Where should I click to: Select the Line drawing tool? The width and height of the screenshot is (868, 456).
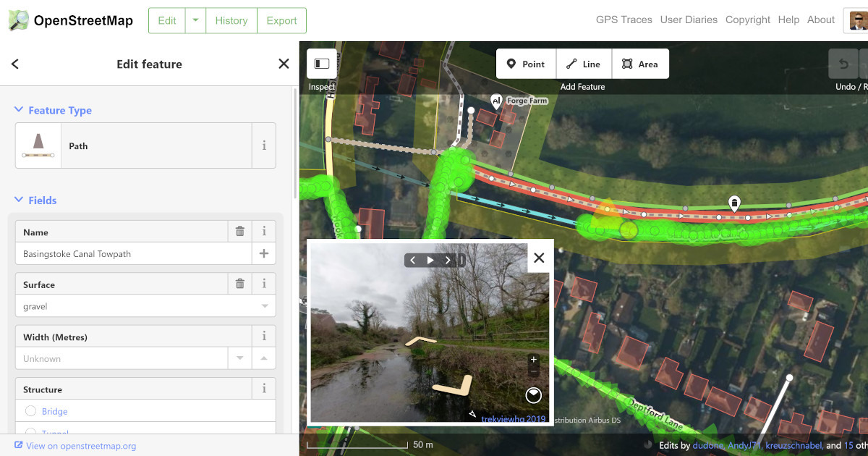[584, 64]
